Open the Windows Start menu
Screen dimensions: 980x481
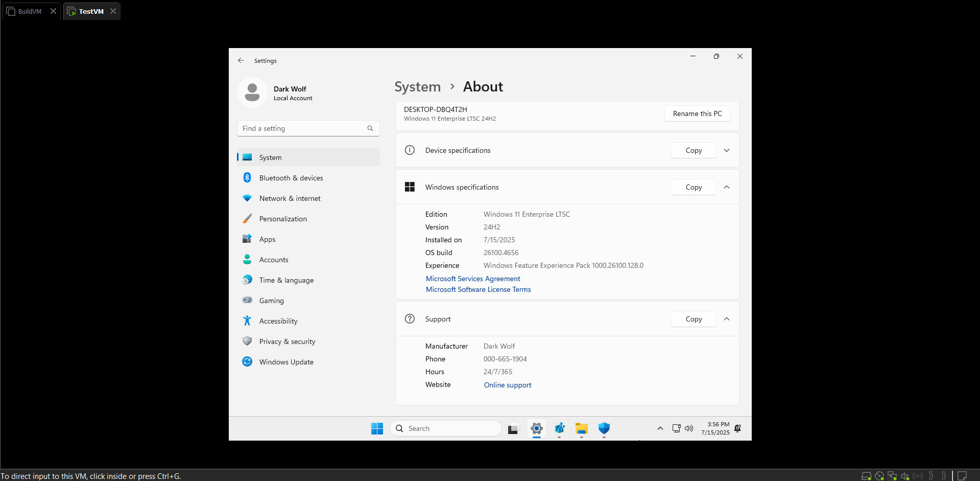point(377,428)
